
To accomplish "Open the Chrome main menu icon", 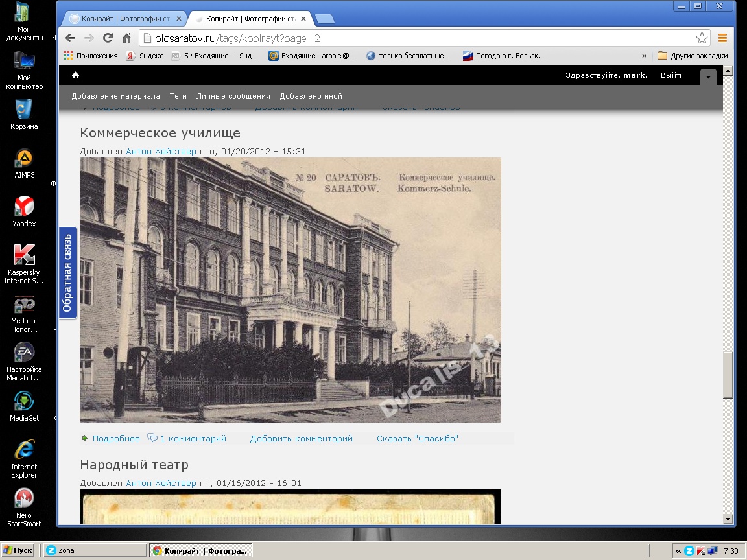I will click(x=722, y=38).
